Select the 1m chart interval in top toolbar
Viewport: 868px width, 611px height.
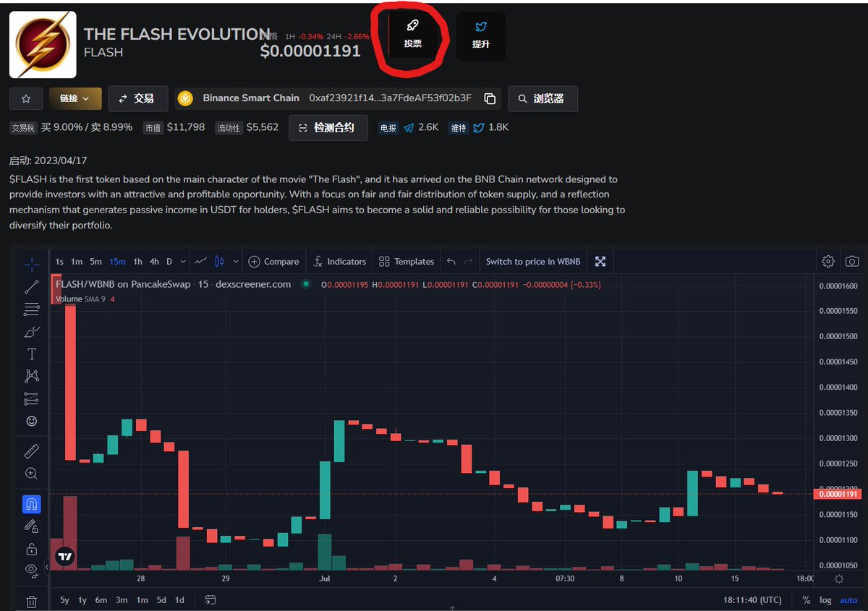click(x=77, y=262)
